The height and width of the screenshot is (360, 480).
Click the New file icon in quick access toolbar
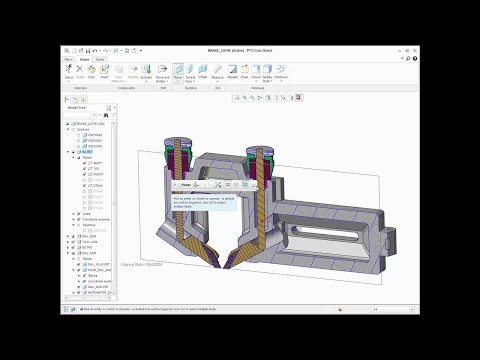coord(75,51)
